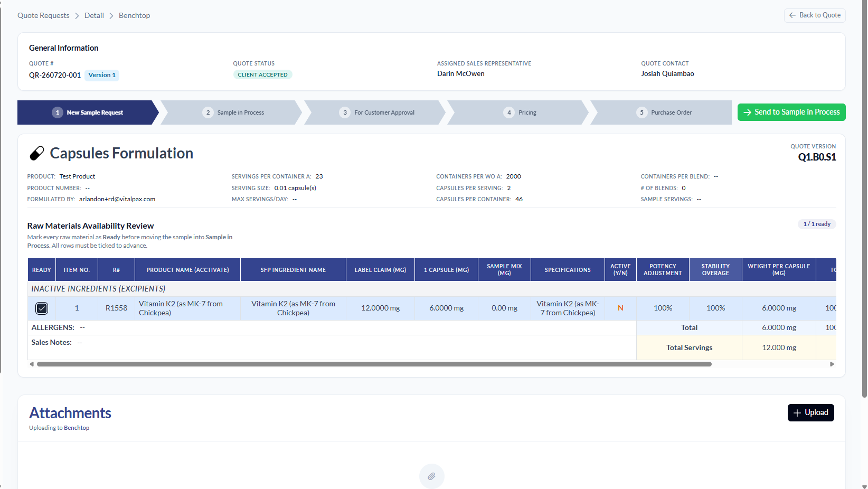Click the paperclip attachment icon
The height and width of the screenshot is (489, 868).
432,476
